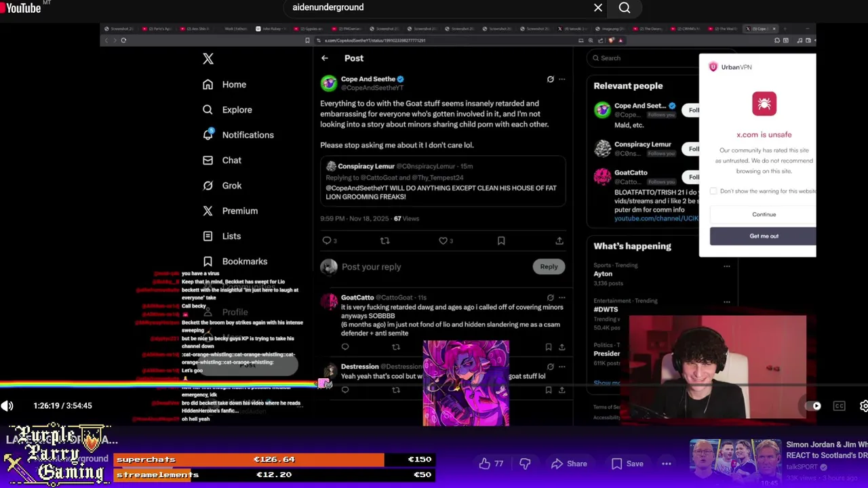Mute the YouTube video
The image size is (868, 488).
(x=7, y=406)
